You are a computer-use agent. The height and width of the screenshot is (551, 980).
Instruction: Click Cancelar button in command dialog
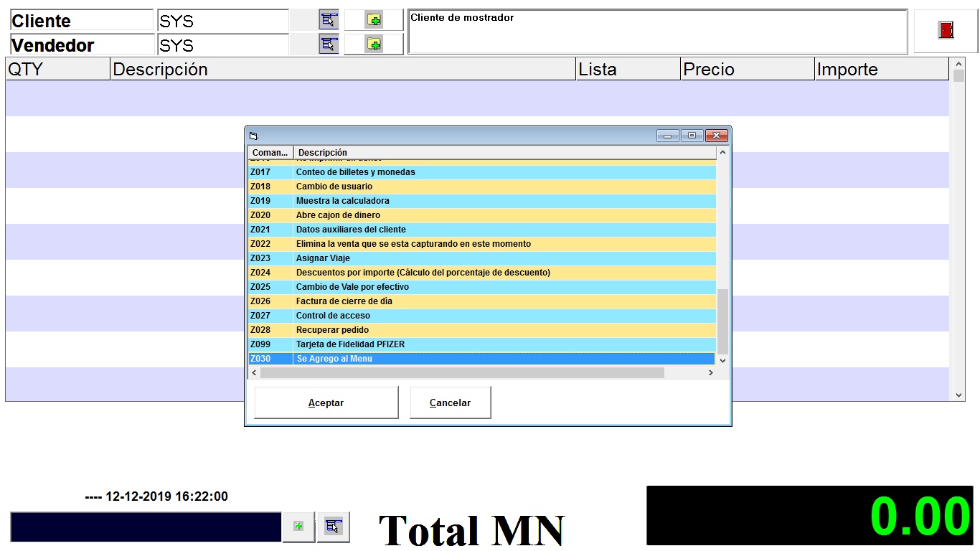(451, 402)
